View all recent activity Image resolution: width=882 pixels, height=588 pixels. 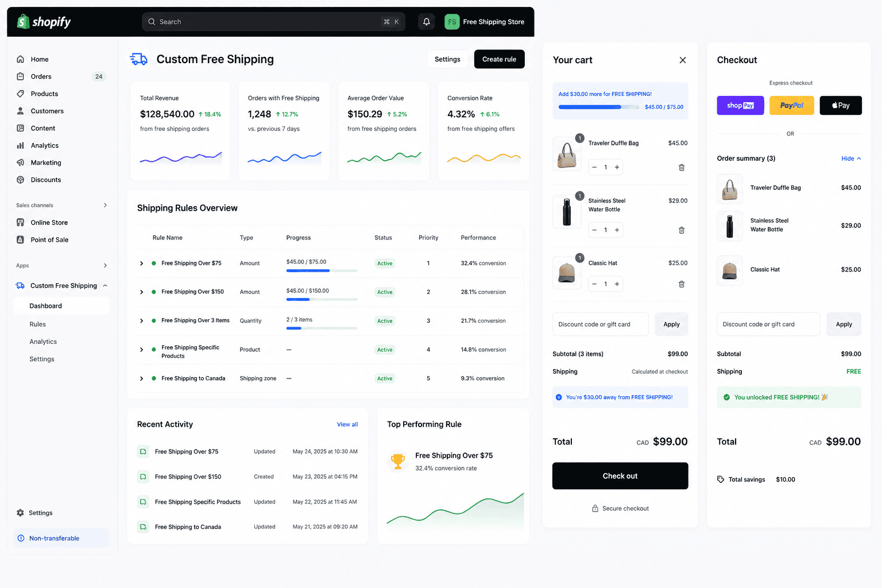click(x=347, y=424)
